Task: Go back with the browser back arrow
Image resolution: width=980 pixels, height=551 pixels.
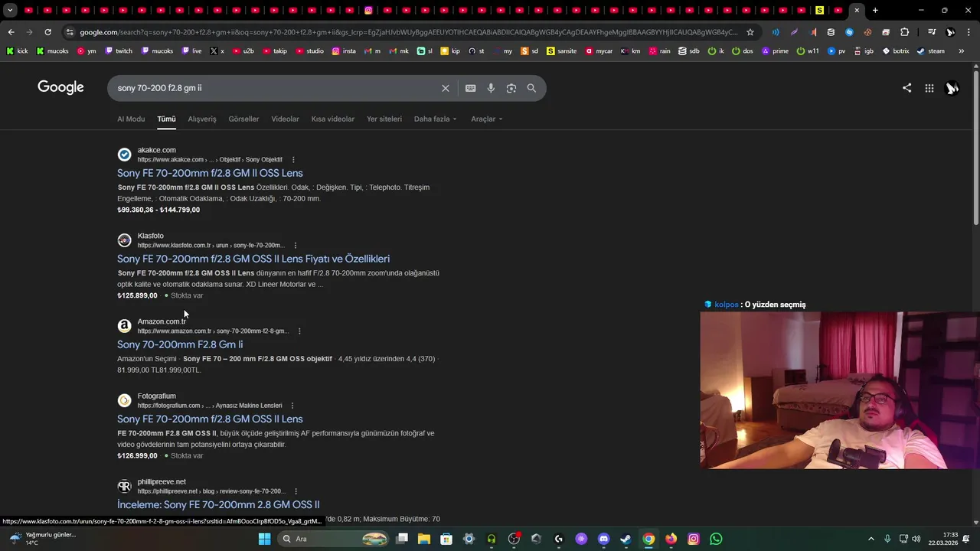Action: click(11, 32)
